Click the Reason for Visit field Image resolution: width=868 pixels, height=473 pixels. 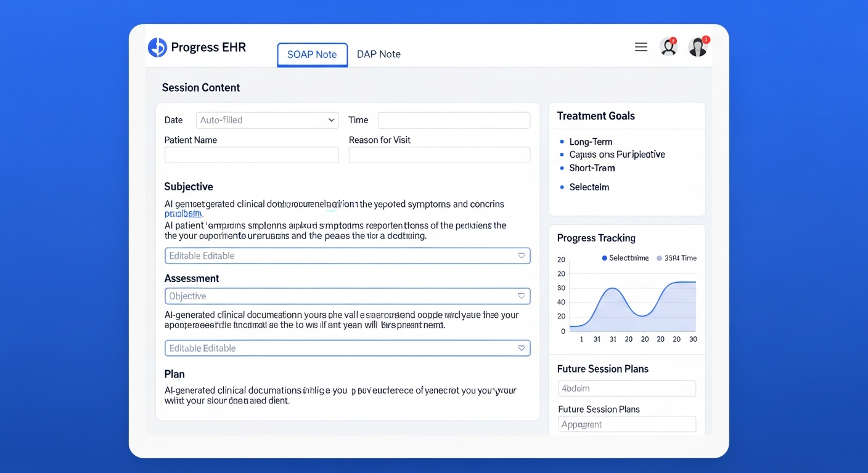(440, 155)
